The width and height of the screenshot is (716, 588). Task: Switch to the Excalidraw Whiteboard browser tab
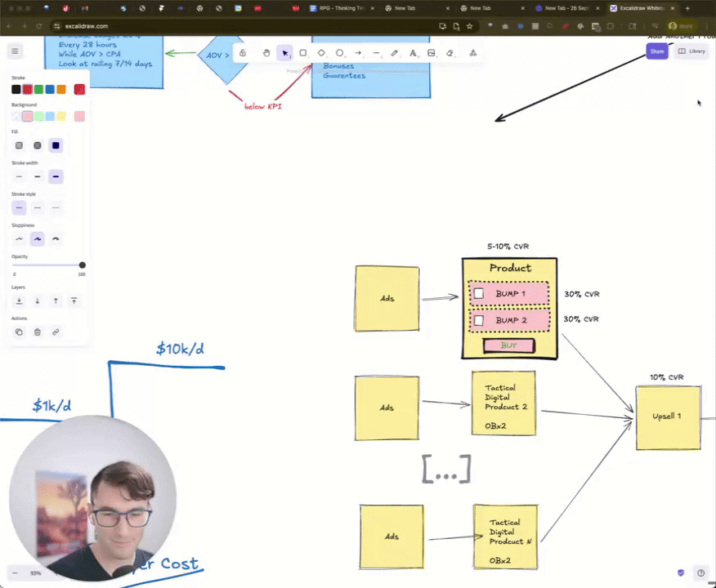pos(642,8)
